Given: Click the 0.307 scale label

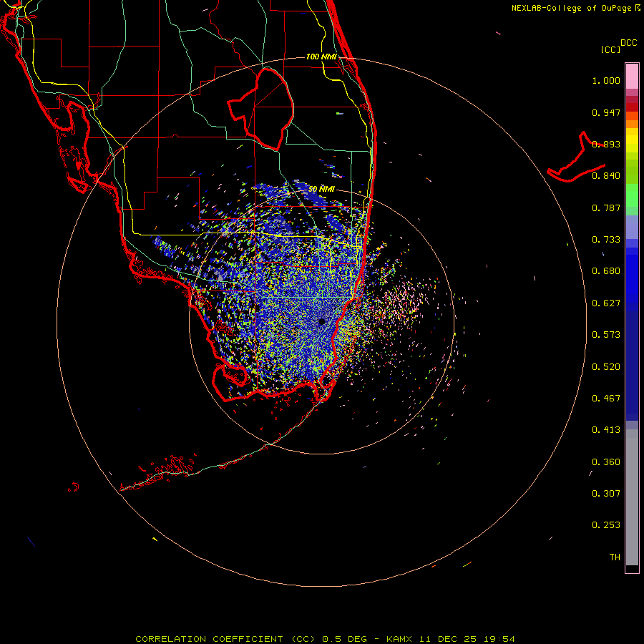Looking at the screenshot, I should point(606,494).
